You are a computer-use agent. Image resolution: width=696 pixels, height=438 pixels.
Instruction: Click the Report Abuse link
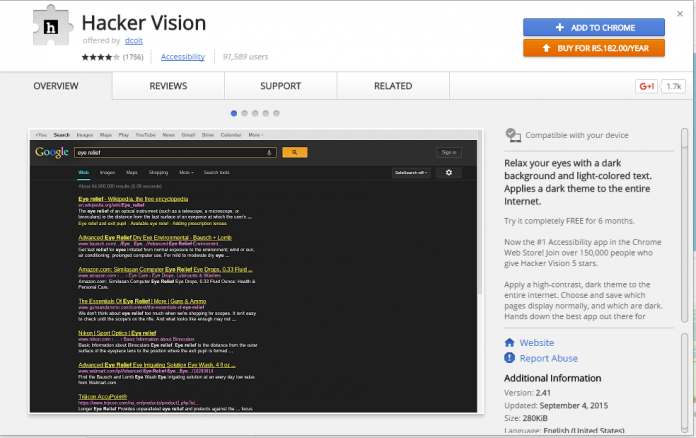(x=549, y=358)
